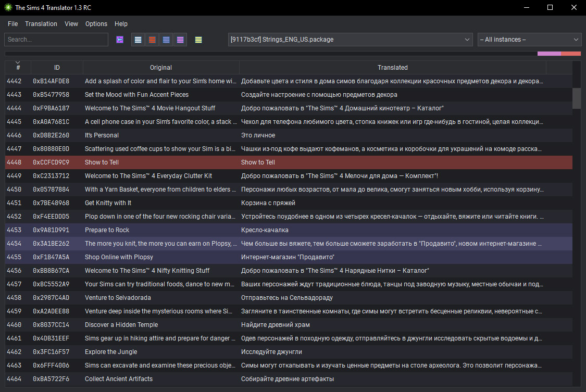
Task: Click translated text 'Корзина с пряжей'
Action: click(x=268, y=203)
